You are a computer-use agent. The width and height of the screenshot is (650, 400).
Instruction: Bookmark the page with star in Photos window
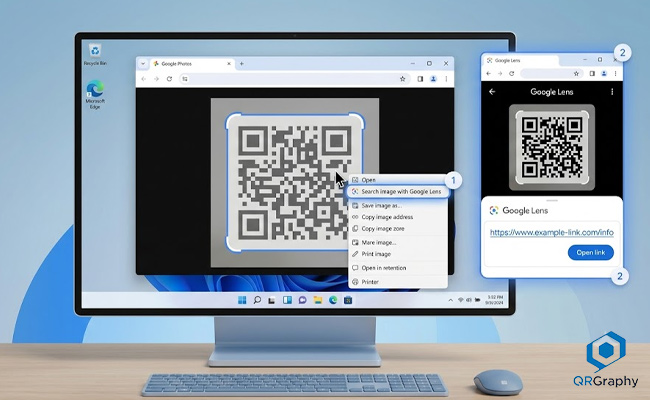[402, 79]
